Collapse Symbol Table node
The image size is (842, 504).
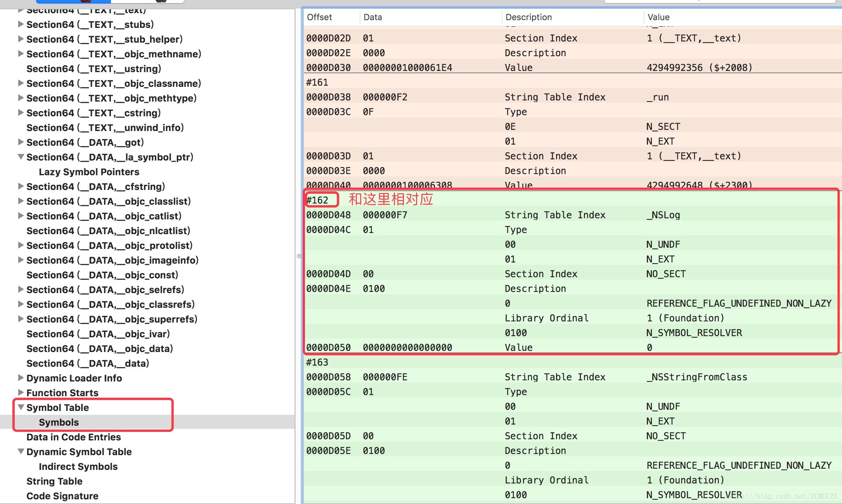pos(21,407)
